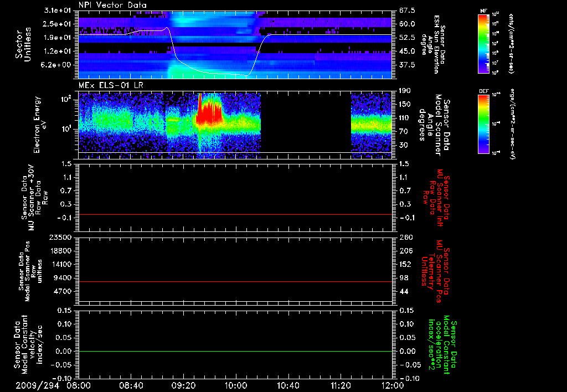Viewport: 567px width, 392px height.
Task: Click the "110" scanner angle tick
Action: pyautogui.click(x=405, y=118)
